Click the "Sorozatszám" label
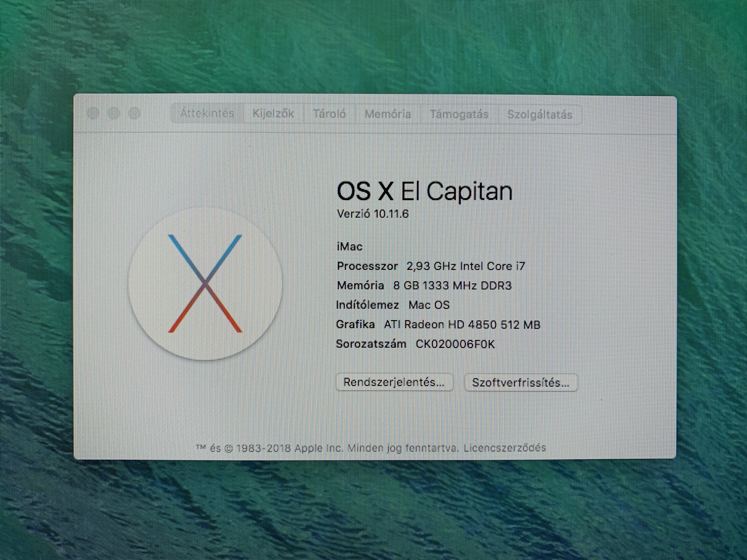Image resolution: width=747 pixels, height=560 pixels. point(371,344)
